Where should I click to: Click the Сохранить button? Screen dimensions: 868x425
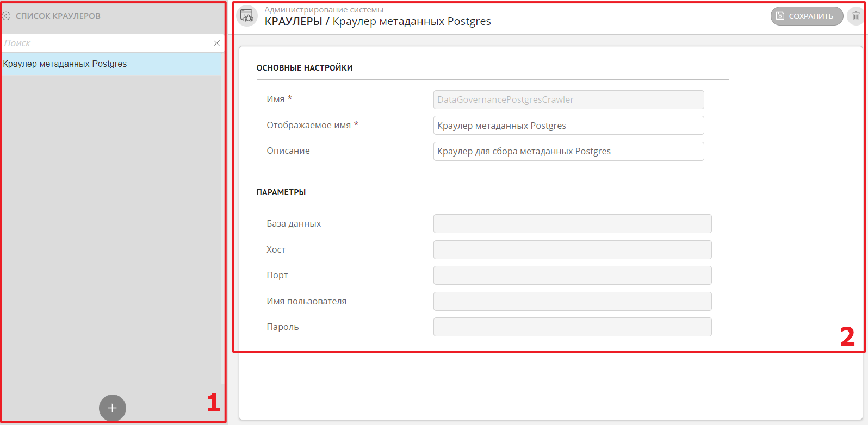tap(807, 16)
